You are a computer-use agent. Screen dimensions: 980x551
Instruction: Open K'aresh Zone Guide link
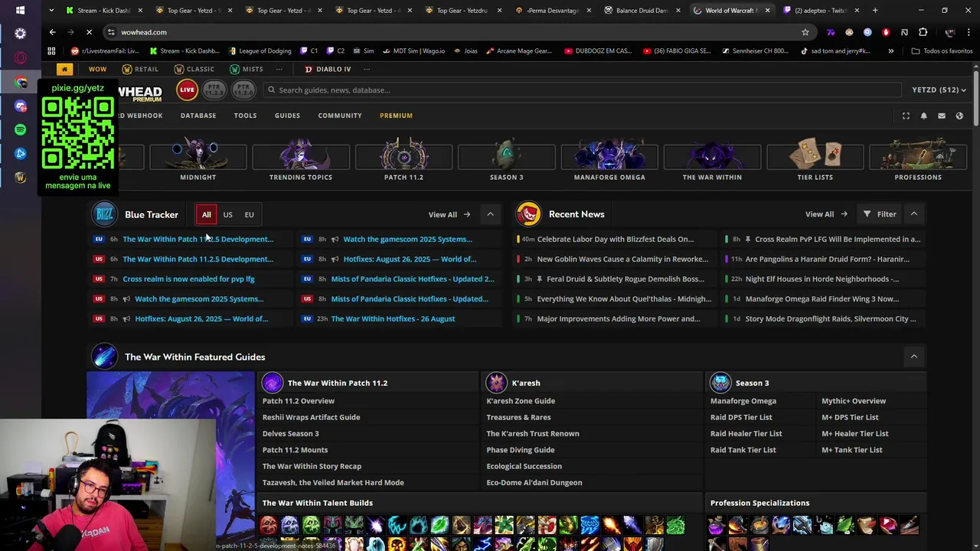tap(521, 401)
